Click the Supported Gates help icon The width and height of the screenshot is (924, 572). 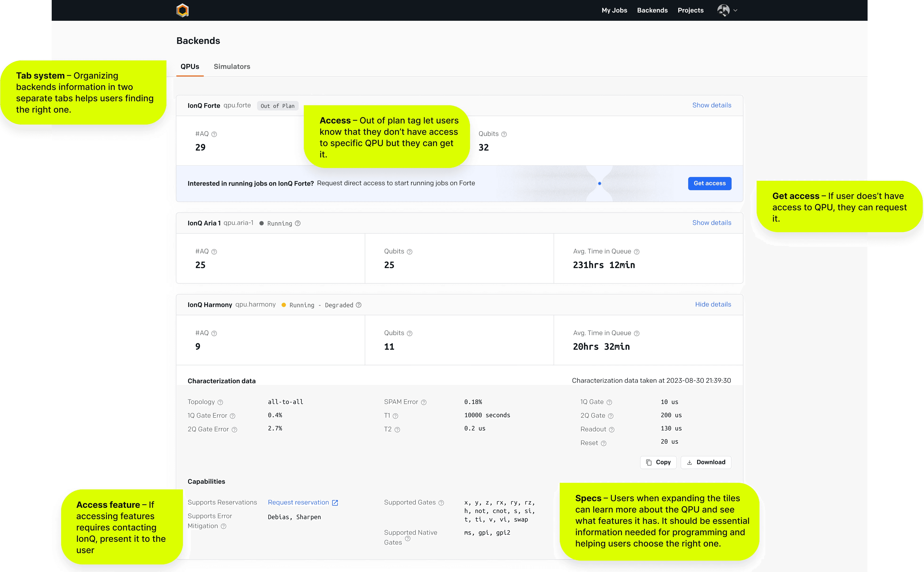pyautogui.click(x=441, y=503)
